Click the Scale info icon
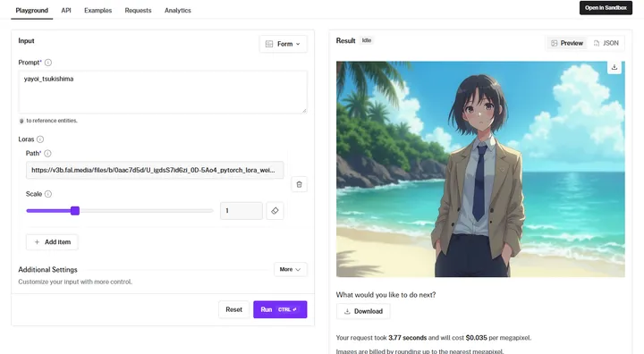 pos(48,194)
